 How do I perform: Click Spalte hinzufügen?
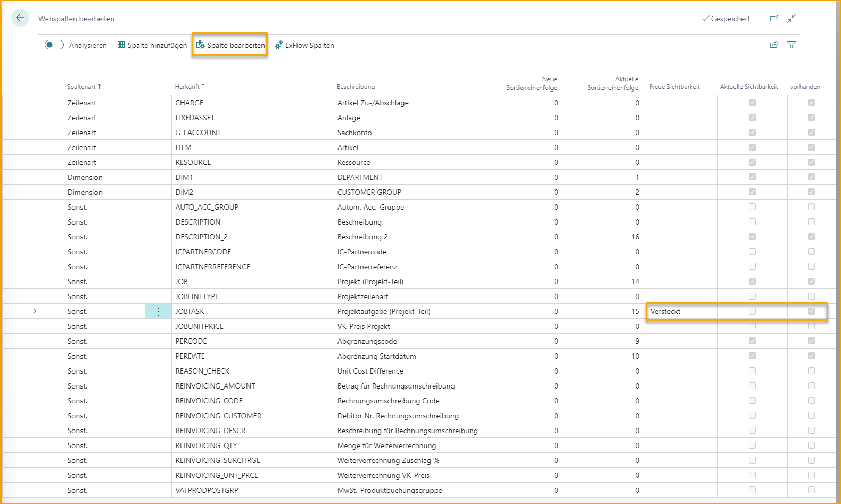tap(152, 45)
